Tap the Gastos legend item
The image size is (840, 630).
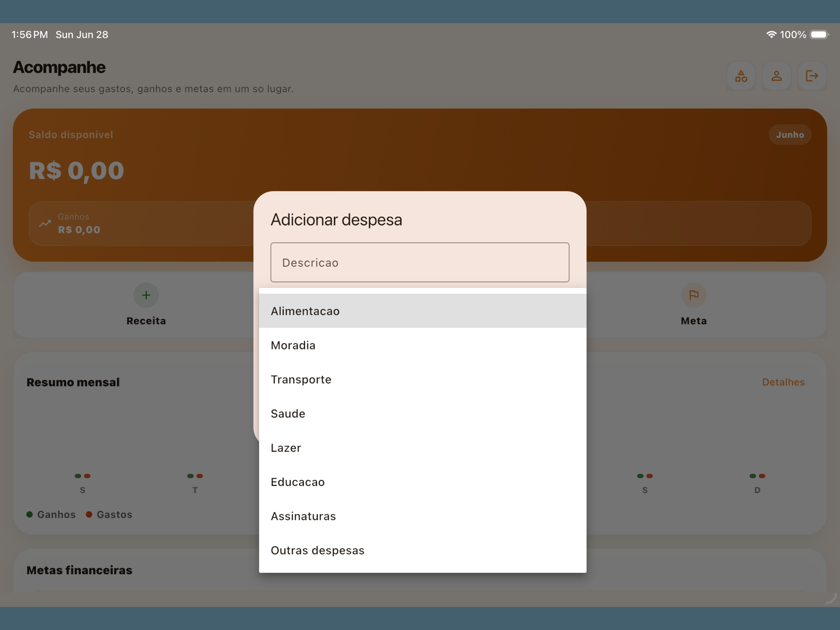(109, 515)
